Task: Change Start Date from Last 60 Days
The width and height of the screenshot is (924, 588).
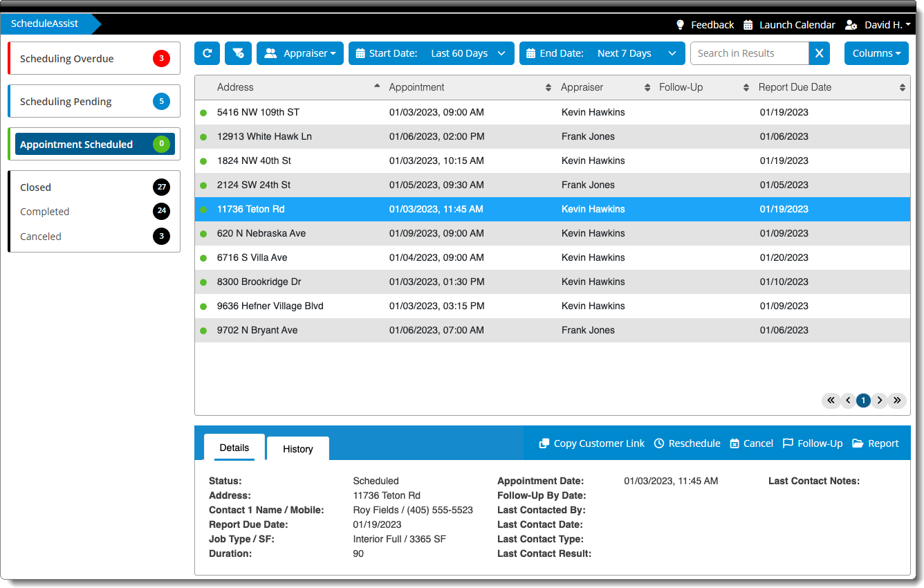Action: coord(431,53)
